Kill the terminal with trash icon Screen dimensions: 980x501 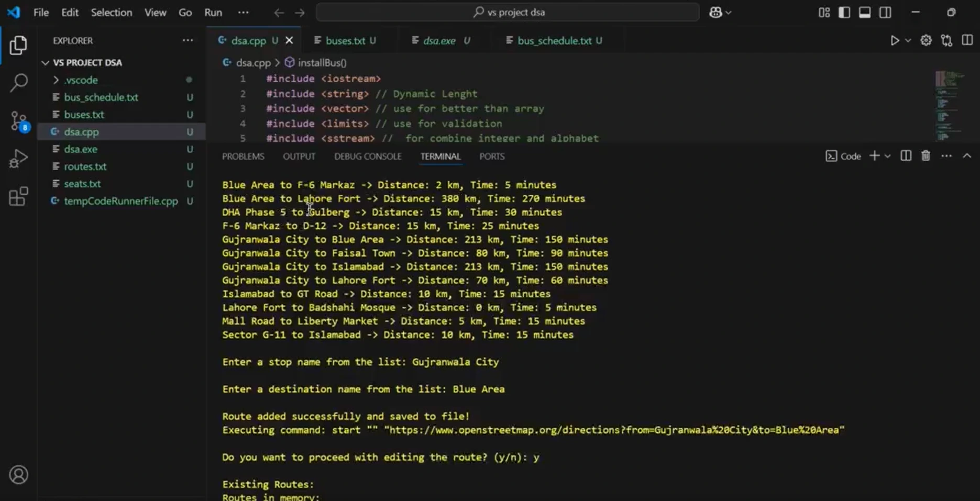pyautogui.click(x=926, y=156)
